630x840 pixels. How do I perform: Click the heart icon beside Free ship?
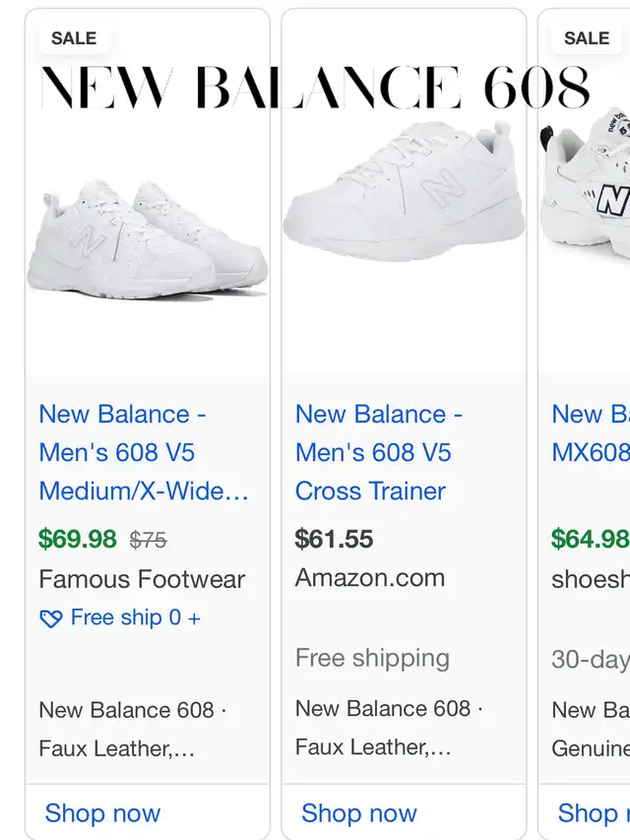click(x=50, y=618)
